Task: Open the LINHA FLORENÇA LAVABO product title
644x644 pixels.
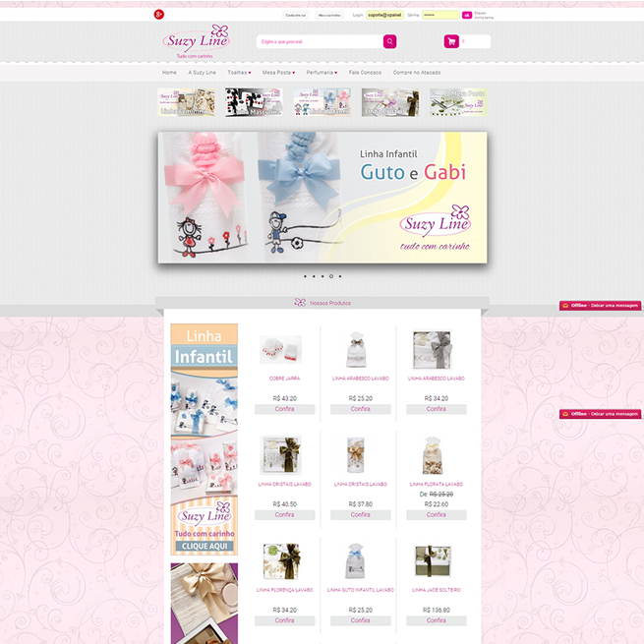Action: coord(284,590)
